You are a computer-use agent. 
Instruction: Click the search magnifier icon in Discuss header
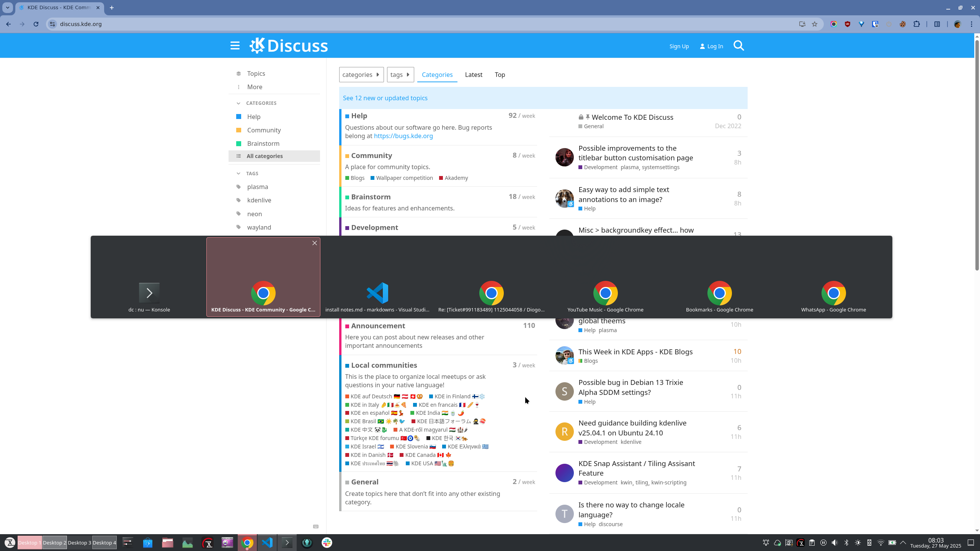tap(739, 46)
